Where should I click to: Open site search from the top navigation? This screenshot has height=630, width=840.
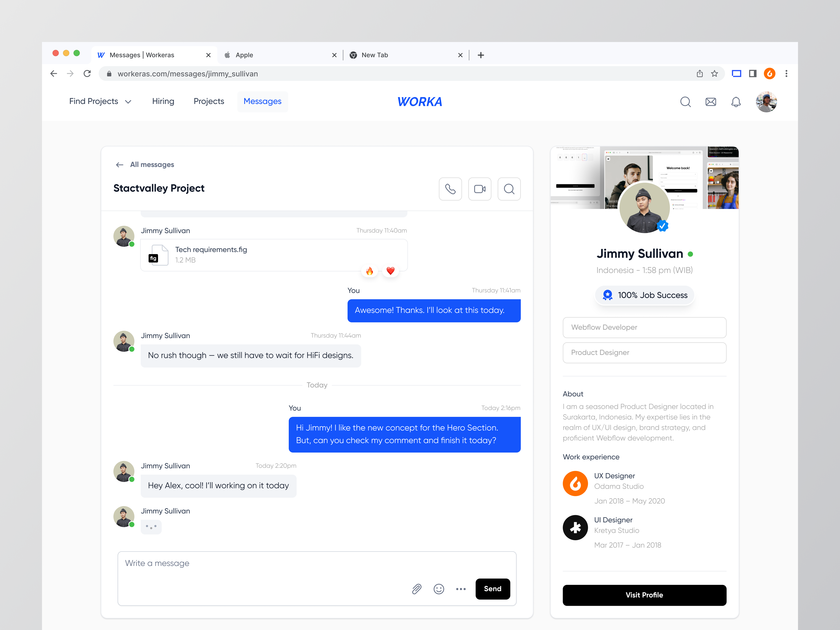pyautogui.click(x=685, y=102)
